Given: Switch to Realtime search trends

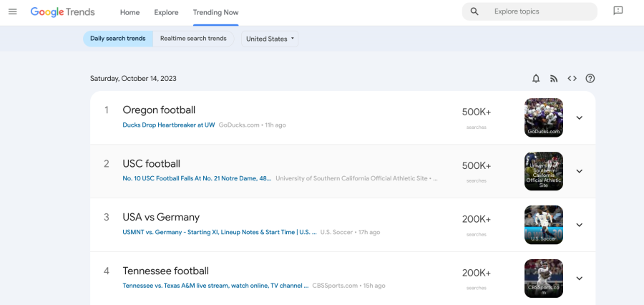Looking at the screenshot, I should pyautogui.click(x=193, y=39).
